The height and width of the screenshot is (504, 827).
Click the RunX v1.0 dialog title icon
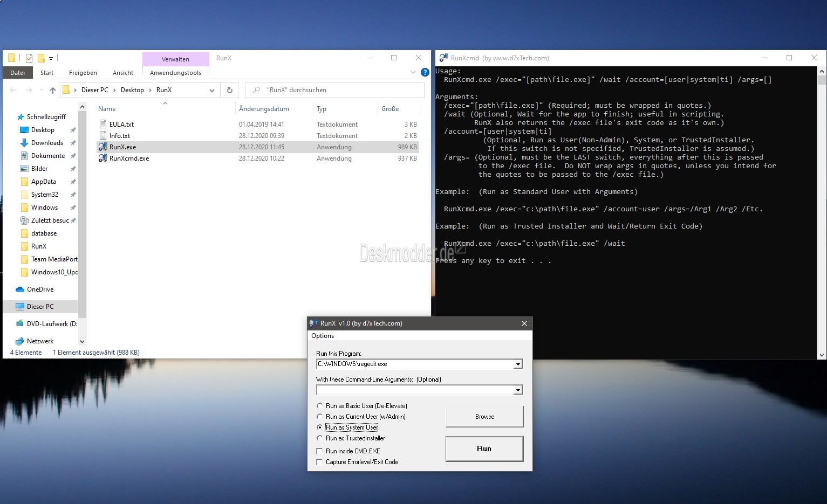(x=313, y=323)
